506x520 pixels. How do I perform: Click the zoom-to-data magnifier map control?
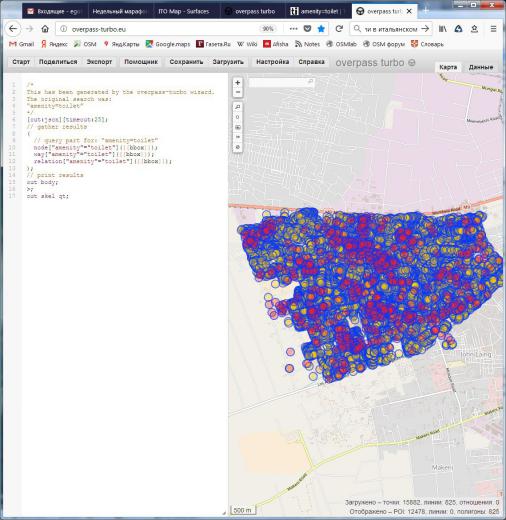coord(237,107)
